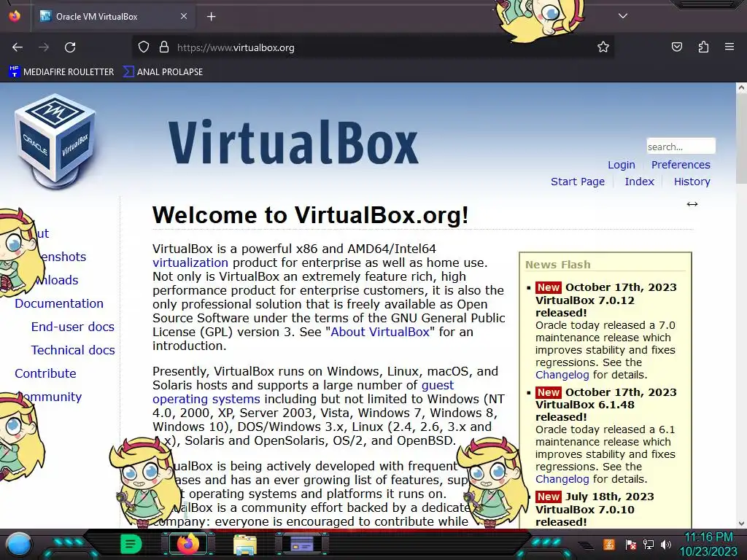The height and width of the screenshot is (560, 747).
Task: Open Technical docs in the sidebar
Action: (x=73, y=350)
